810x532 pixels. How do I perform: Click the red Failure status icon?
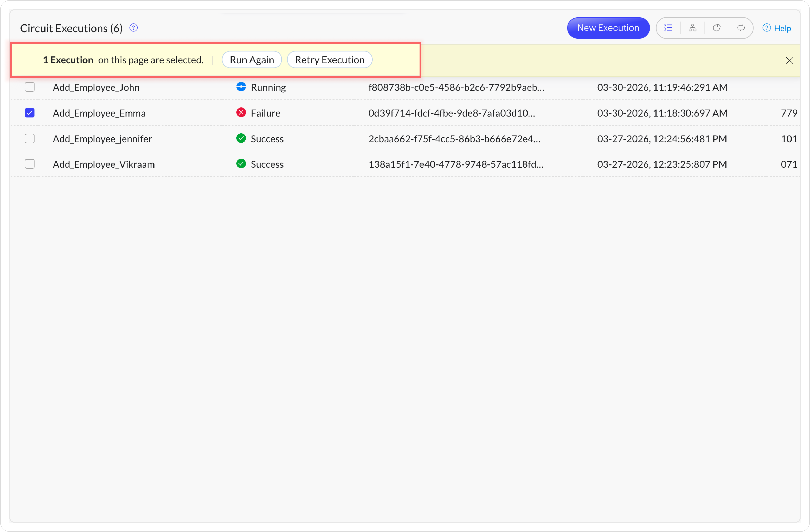tap(241, 112)
